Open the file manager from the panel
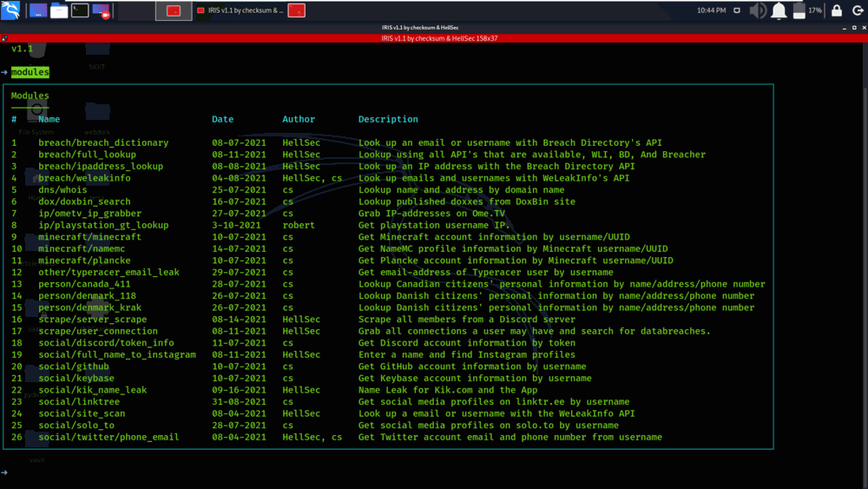The image size is (868, 489). pyautogui.click(x=59, y=10)
